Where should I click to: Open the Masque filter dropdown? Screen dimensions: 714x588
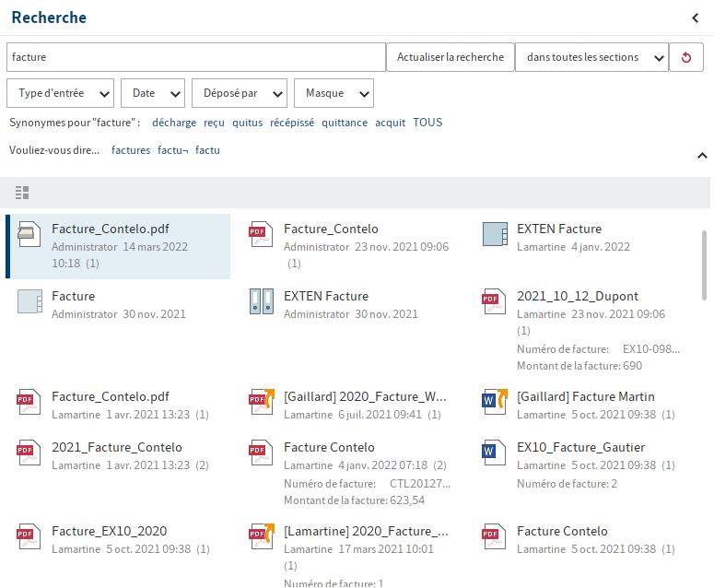point(334,93)
